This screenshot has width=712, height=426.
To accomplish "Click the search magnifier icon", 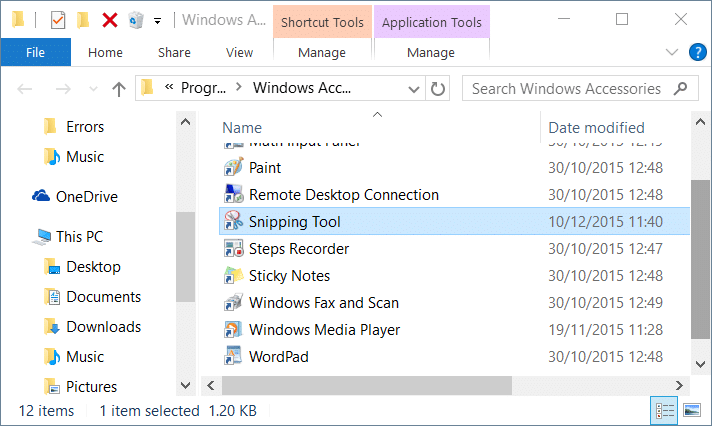I will pos(680,88).
